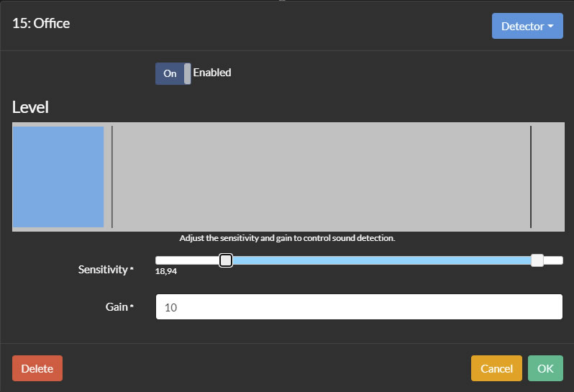Click the "15: Office" dialog title

tap(41, 23)
